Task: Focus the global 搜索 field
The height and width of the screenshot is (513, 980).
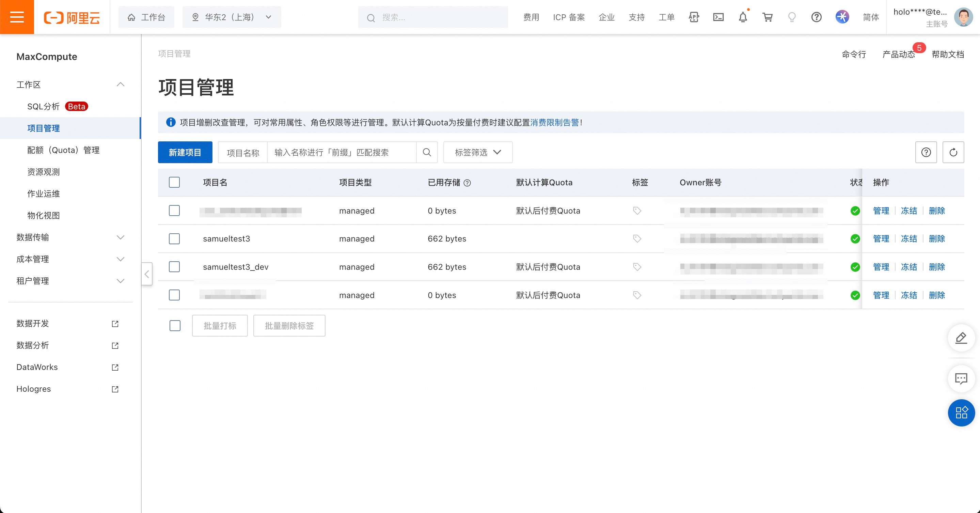Action: pos(433,17)
